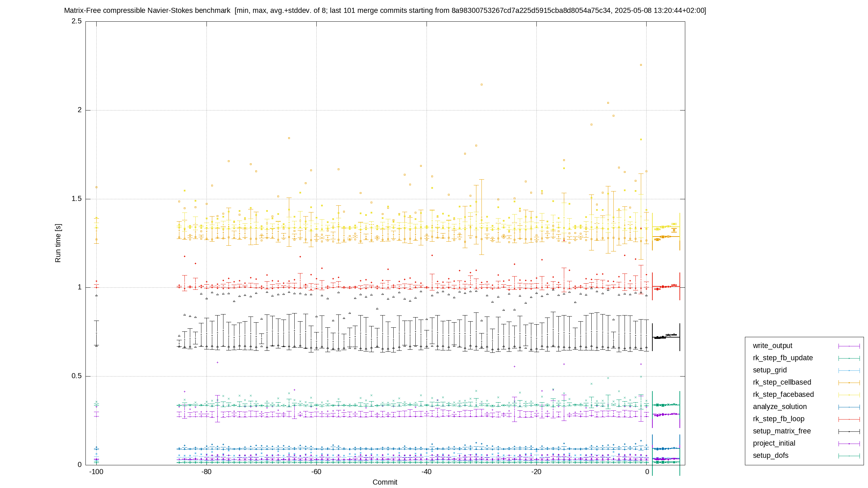Viewport: 868px width, 488px height.
Task: Click the rk_step_cellbased legend marker
Action: [849, 383]
